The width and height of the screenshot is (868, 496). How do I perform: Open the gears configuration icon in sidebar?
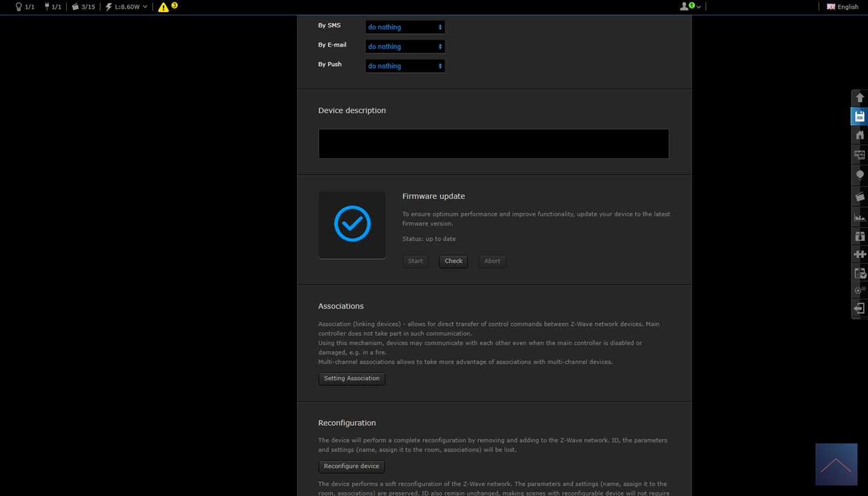tap(859, 290)
